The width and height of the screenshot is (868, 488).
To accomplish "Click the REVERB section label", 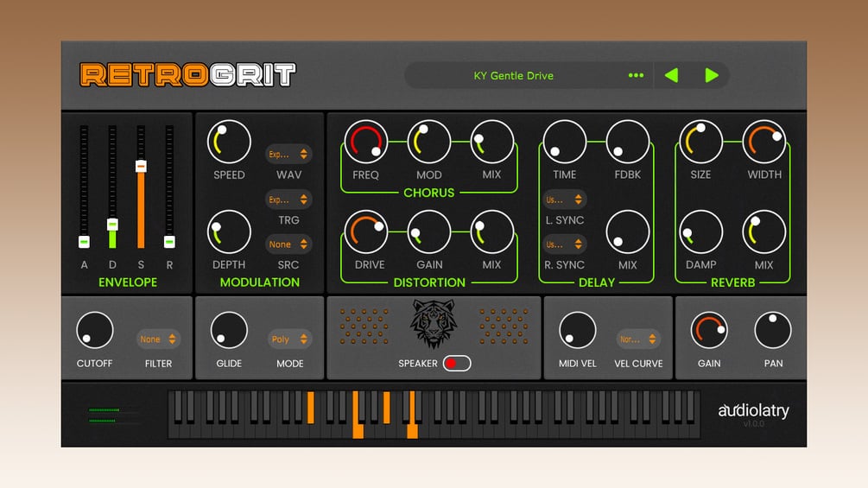I will pos(732,282).
